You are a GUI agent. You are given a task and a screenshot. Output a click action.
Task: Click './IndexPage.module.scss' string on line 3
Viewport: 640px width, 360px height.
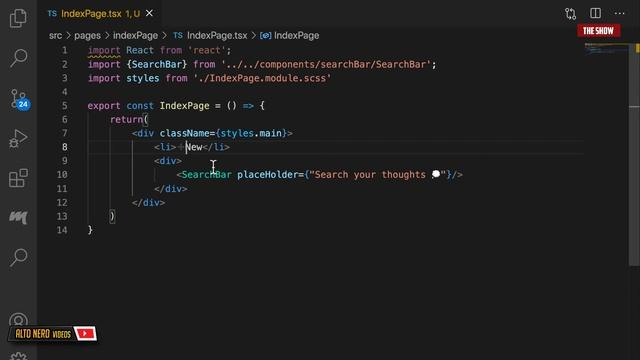262,78
